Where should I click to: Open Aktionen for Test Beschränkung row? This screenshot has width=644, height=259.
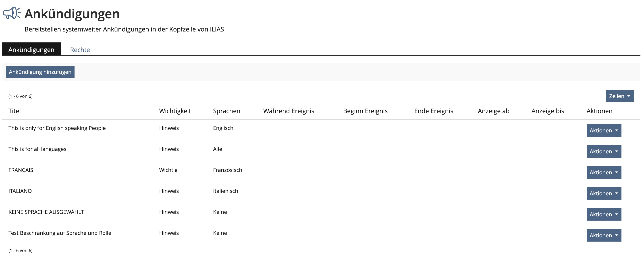coord(604,236)
